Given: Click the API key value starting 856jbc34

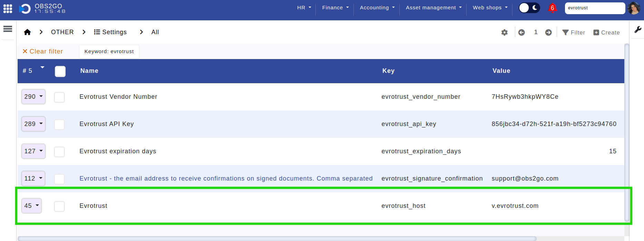Looking at the screenshot, I should coord(554,124).
